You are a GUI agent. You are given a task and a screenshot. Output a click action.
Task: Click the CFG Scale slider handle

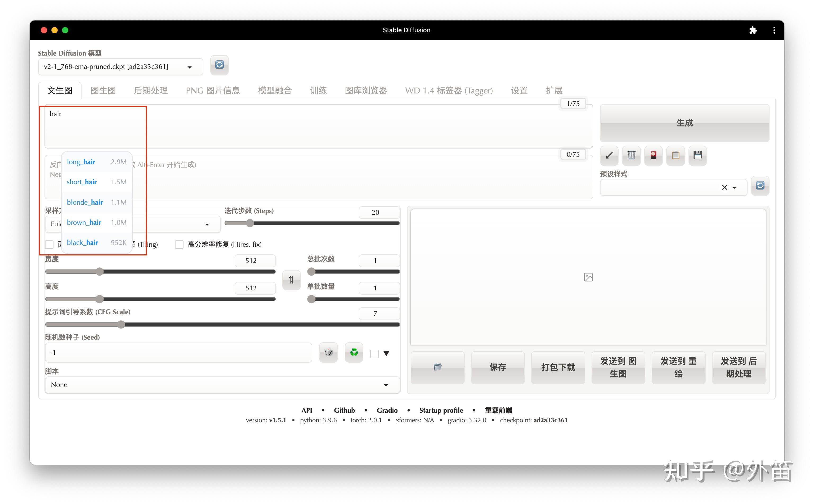[121, 324]
